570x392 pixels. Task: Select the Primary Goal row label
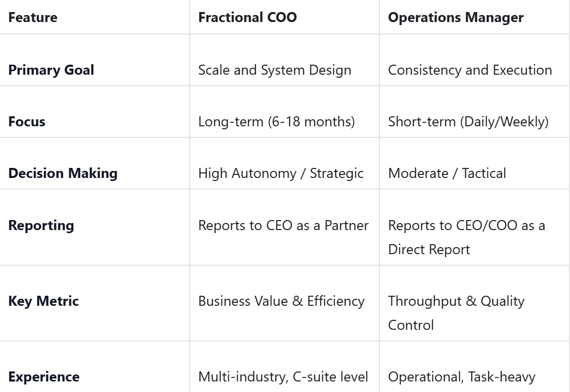tap(51, 70)
